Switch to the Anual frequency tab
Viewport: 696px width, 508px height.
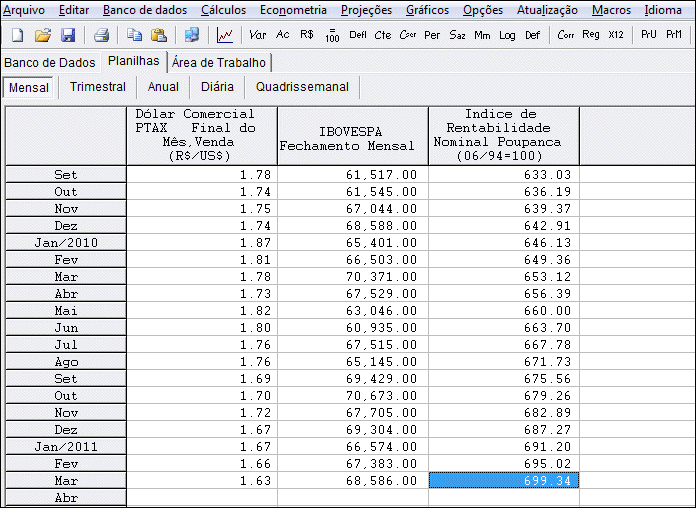click(x=163, y=87)
